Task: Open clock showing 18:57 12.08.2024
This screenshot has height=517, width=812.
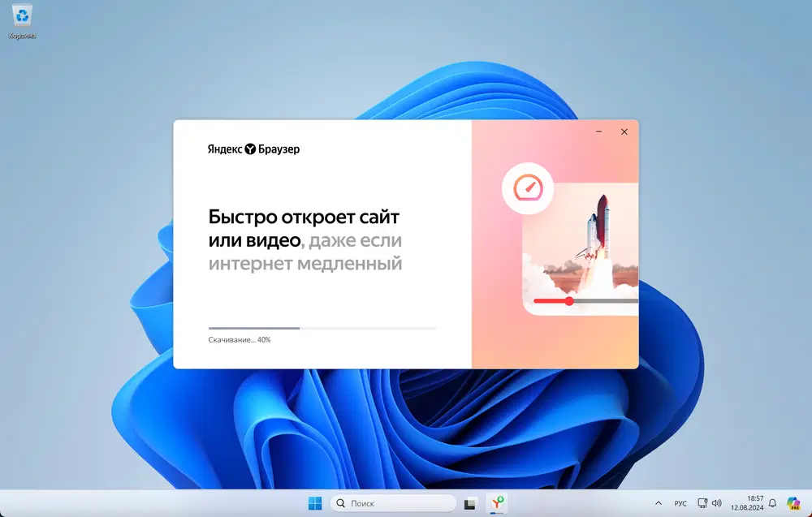Action: tap(747, 503)
